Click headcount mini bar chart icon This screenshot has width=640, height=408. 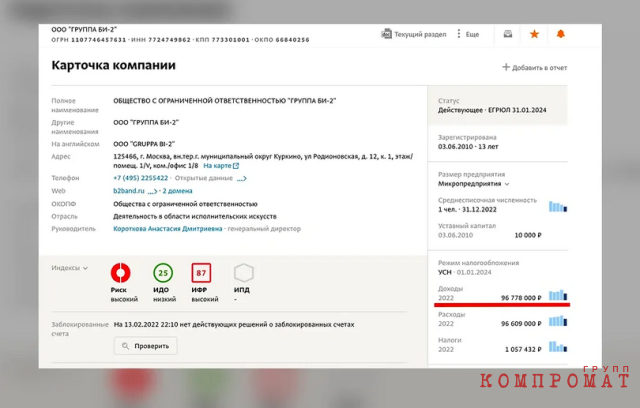pyautogui.click(x=558, y=207)
